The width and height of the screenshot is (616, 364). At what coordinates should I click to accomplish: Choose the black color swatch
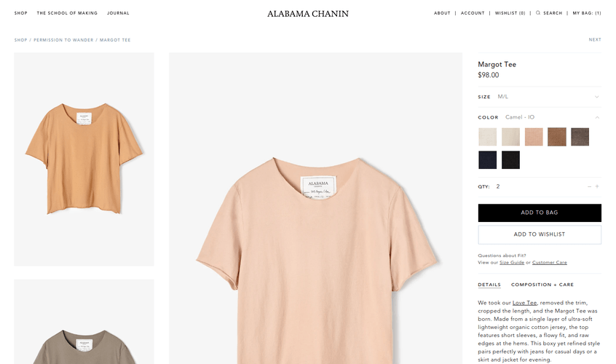coord(510,159)
